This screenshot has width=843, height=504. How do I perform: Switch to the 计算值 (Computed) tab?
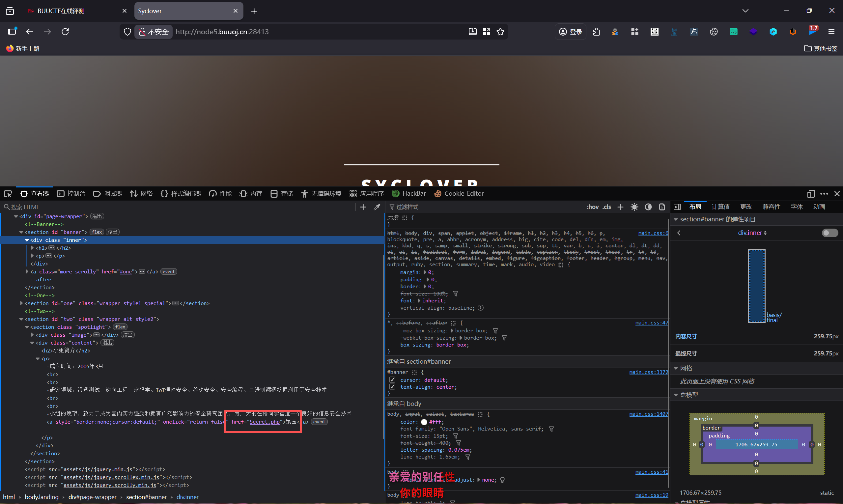(720, 207)
